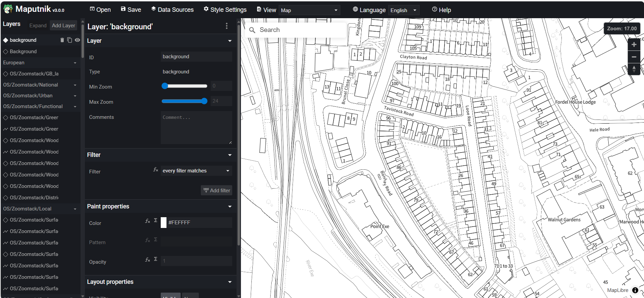Click the #FEFFFF color swatch

(163, 223)
